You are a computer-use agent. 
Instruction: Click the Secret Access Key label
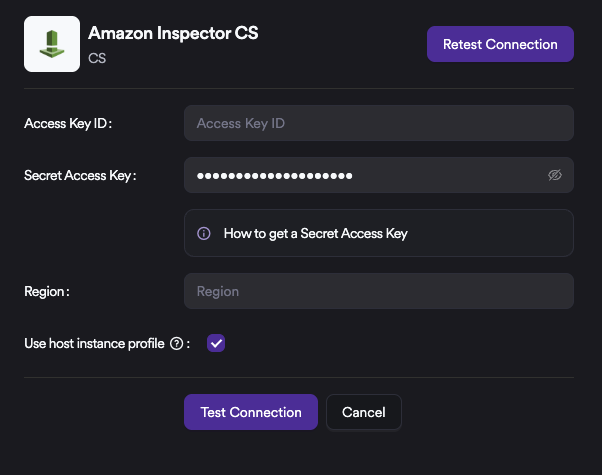pyautogui.click(x=79, y=175)
